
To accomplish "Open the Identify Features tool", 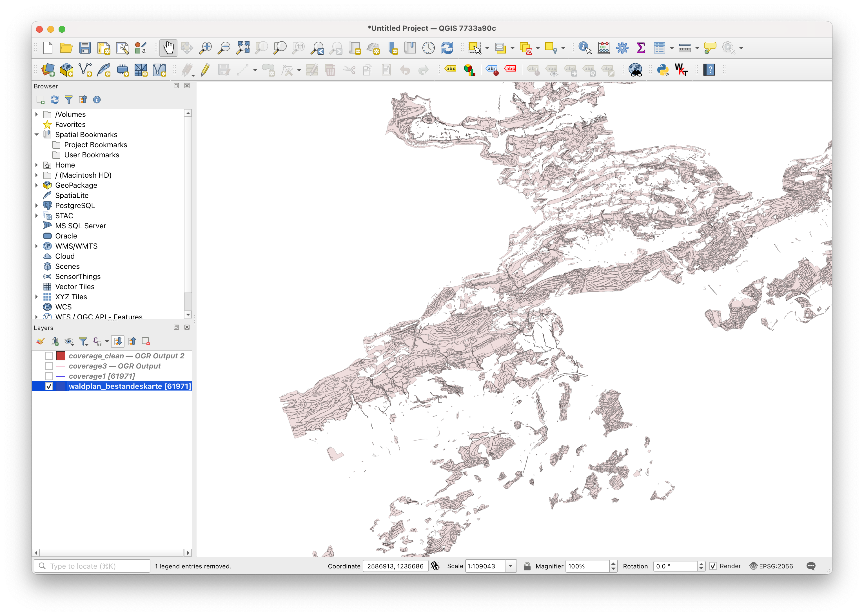I will tap(584, 48).
